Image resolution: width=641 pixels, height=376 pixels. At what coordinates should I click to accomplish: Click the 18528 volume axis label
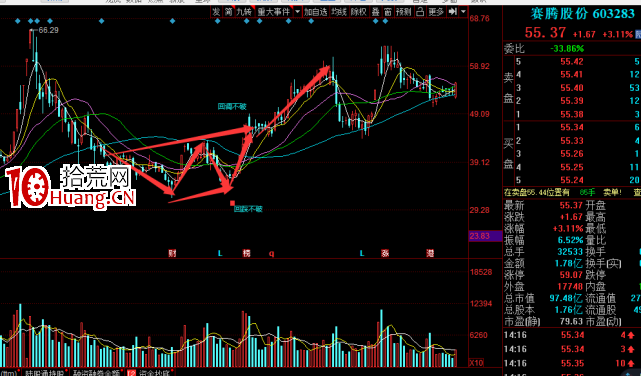tap(481, 273)
